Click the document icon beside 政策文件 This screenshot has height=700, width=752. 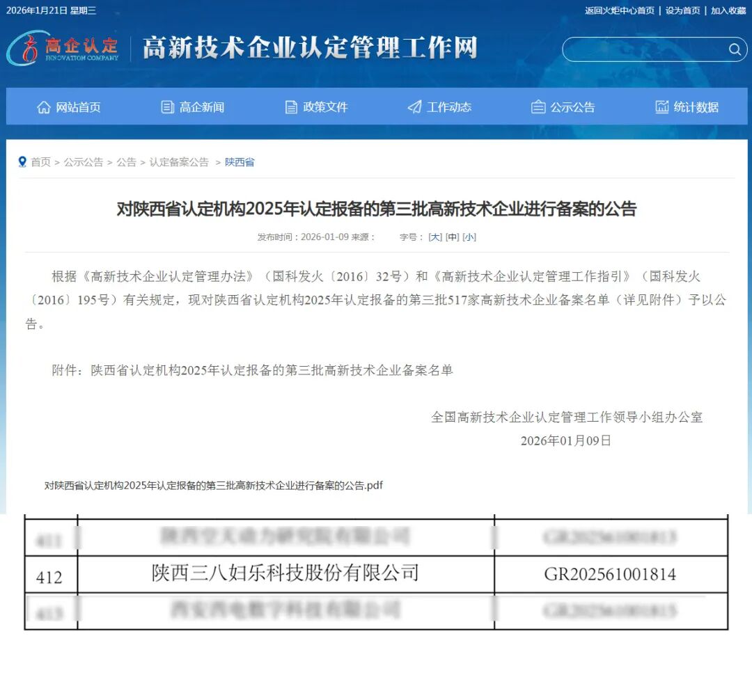click(x=290, y=106)
